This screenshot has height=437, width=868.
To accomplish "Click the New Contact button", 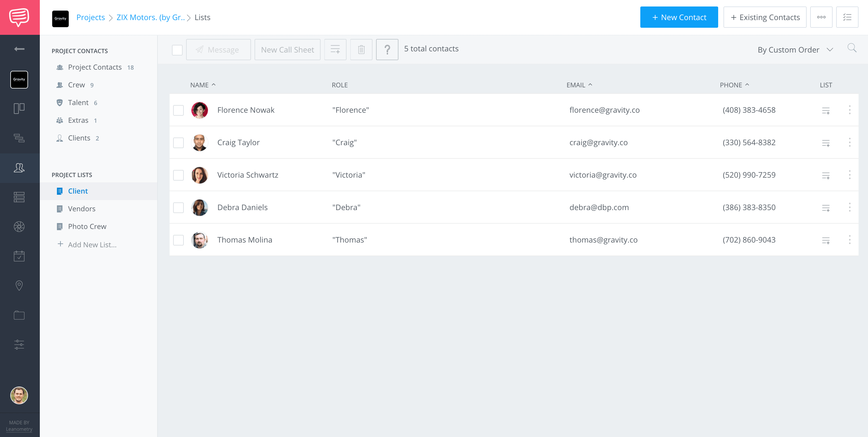I will [679, 17].
